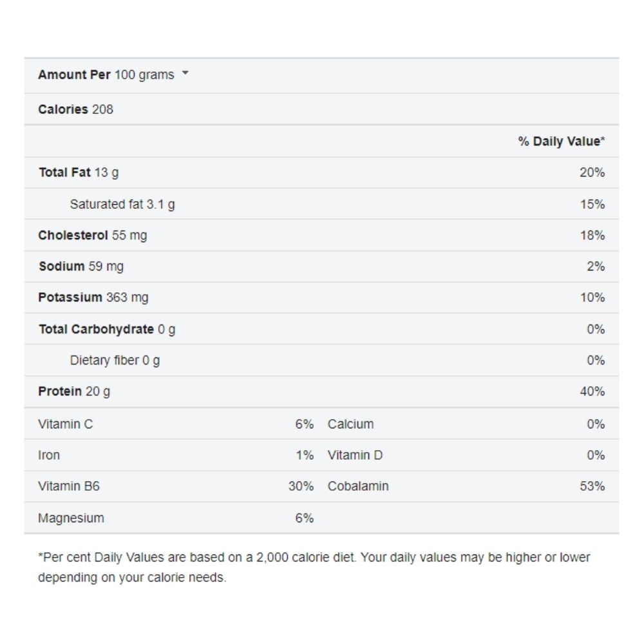
Task: Click the Calories 208 row
Action: 75,109
